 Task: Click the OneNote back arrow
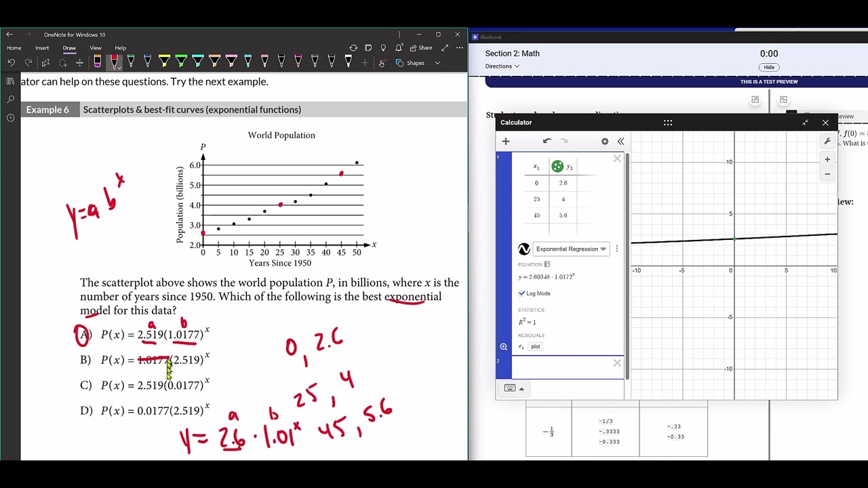(x=9, y=35)
